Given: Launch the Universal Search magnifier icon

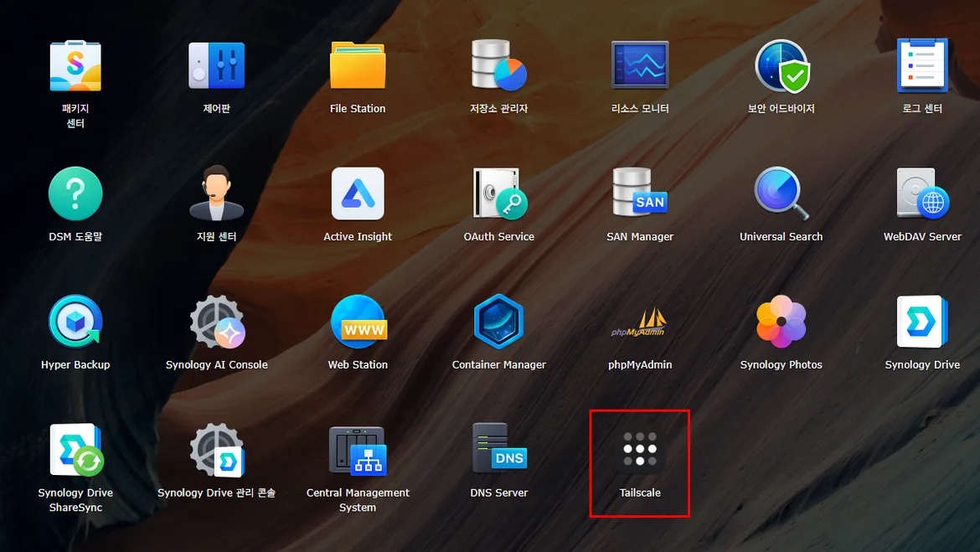Looking at the screenshot, I should 781,193.
